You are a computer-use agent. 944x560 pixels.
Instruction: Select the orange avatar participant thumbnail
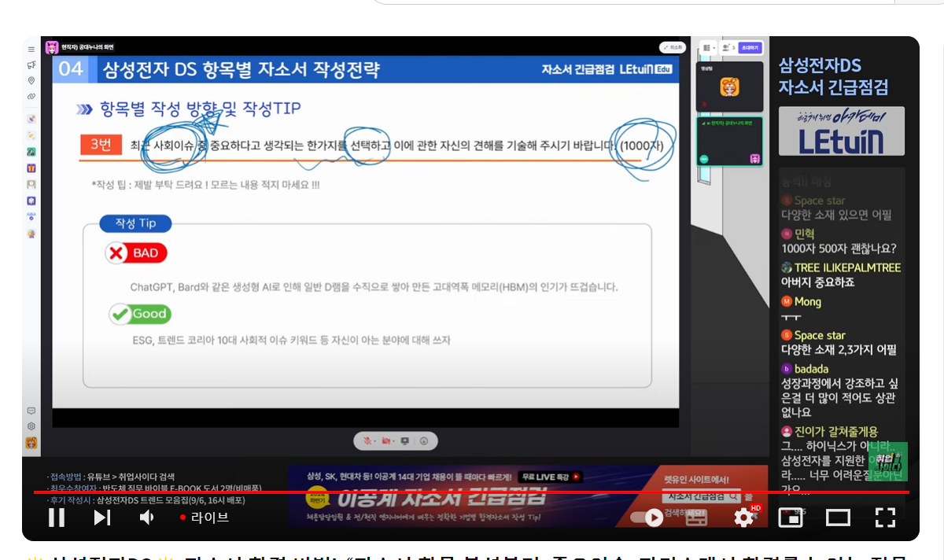[x=729, y=87]
